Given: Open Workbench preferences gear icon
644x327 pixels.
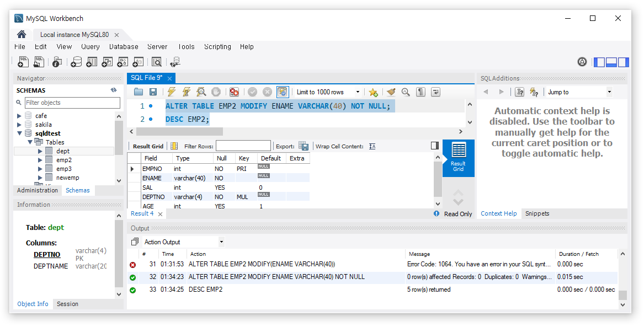Looking at the screenshot, I should 582,62.
